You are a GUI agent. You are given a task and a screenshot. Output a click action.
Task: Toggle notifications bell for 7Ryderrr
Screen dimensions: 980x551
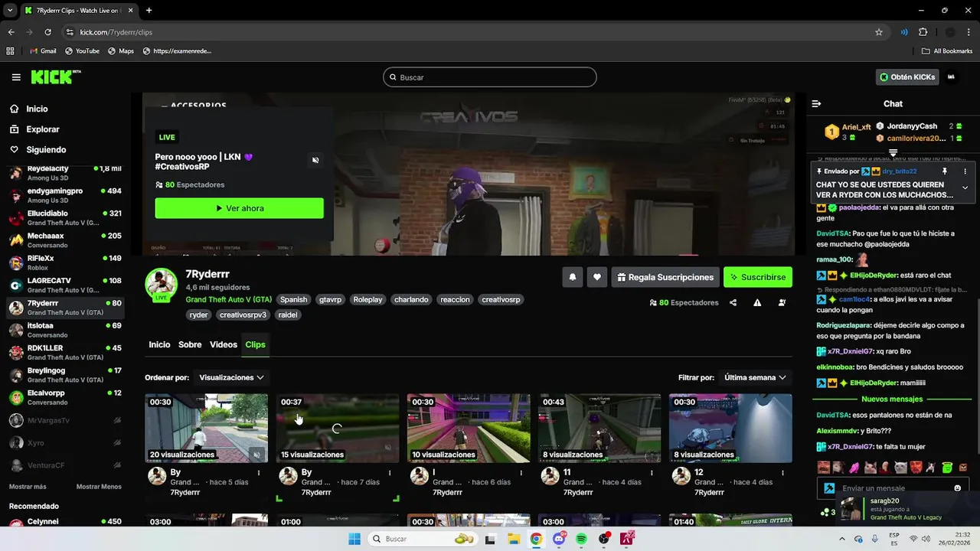pyautogui.click(x=572, y=277)
